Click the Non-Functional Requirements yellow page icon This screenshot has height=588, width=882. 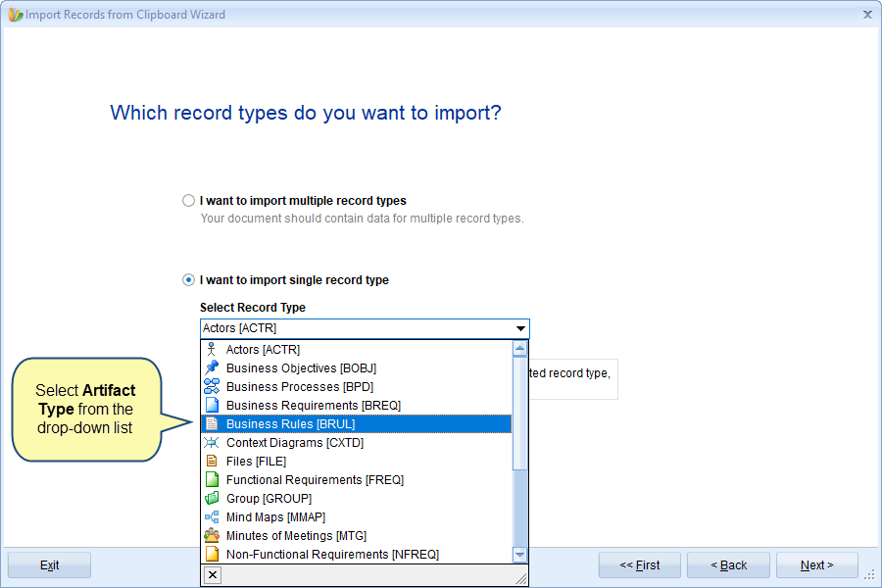212,554
